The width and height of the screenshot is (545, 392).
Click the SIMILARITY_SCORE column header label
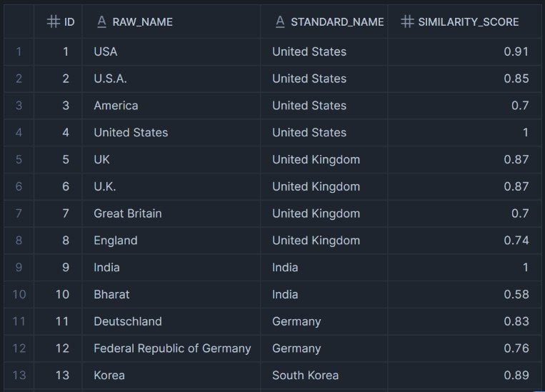tap(469, 22)
